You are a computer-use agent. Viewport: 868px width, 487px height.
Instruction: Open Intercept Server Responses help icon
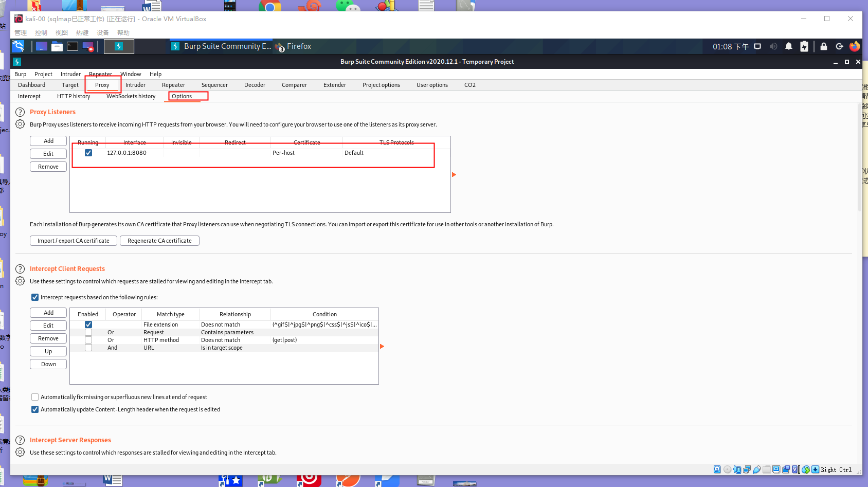20,440
